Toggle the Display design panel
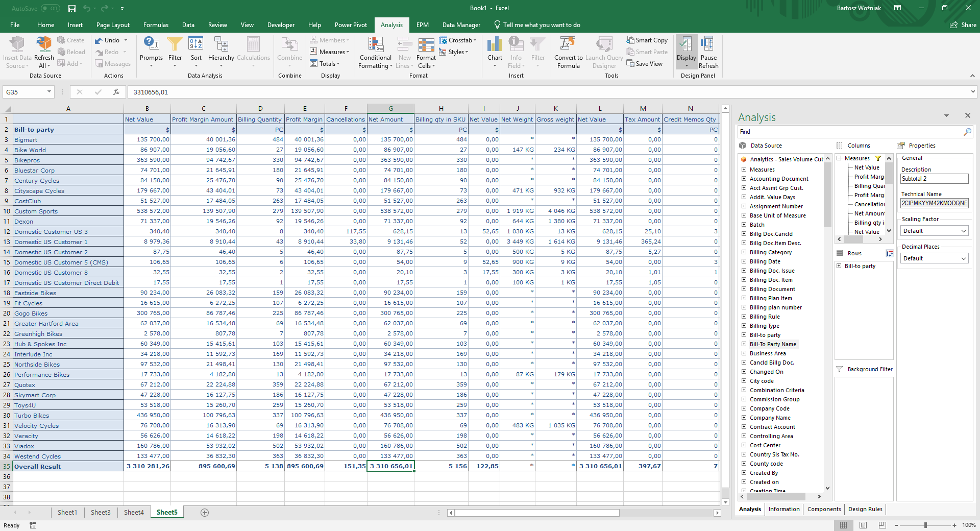Viewport: 980px width, 531px height. click(x=686, y=51)
